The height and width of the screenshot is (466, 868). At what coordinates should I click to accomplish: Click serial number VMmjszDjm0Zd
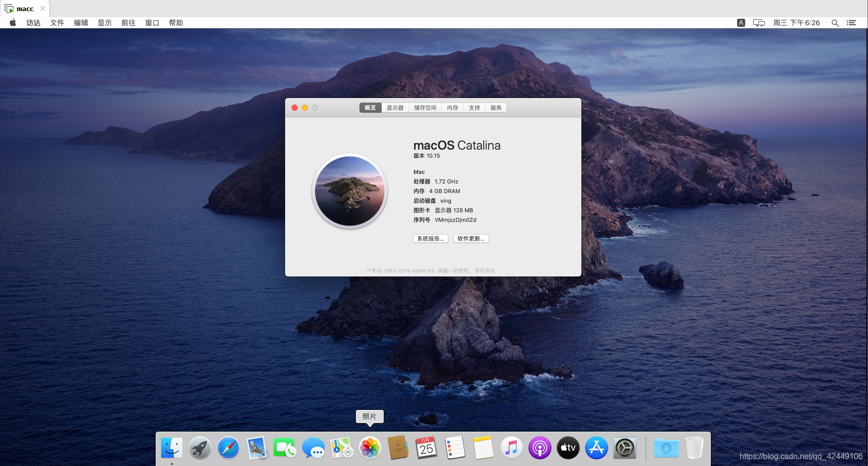pos(455,220)
